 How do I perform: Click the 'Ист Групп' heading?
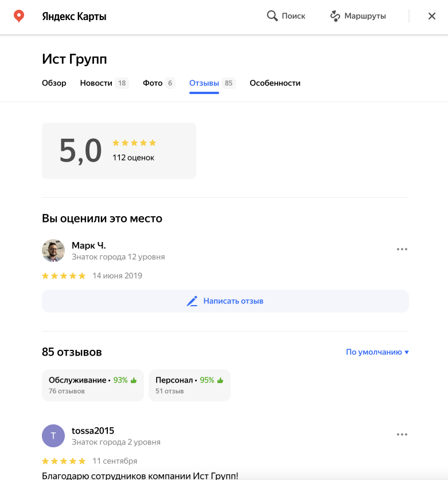point(75,58)
